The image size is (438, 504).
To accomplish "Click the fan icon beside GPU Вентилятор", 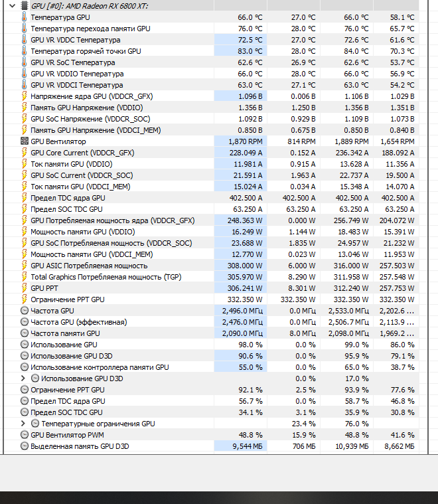I will (x=25, y=141).
